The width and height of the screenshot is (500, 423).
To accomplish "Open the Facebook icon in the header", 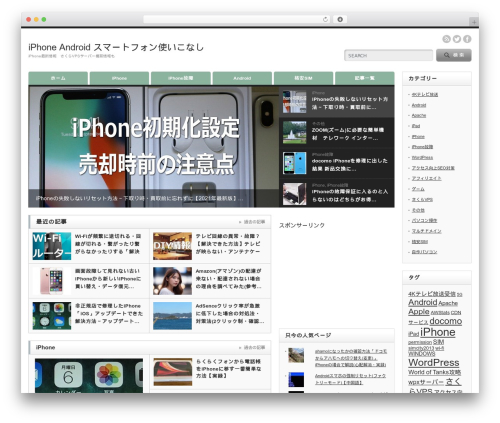I will (x=467, y=39).
